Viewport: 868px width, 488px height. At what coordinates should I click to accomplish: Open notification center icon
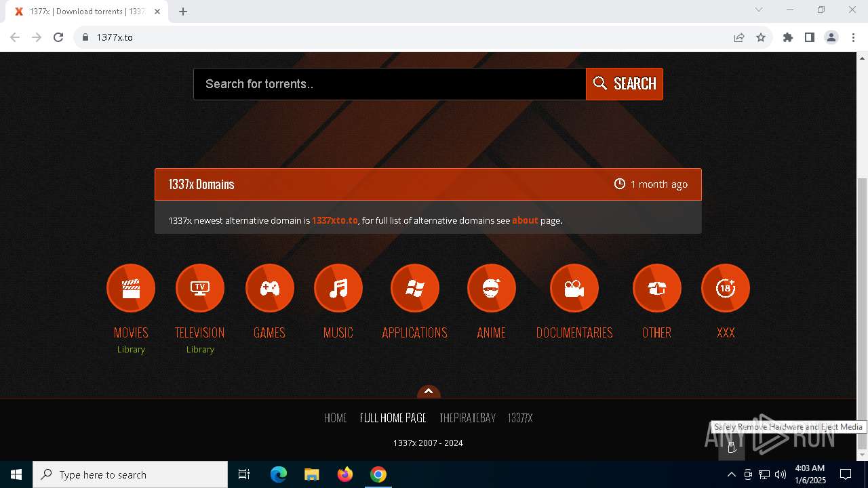coord(846,474)
